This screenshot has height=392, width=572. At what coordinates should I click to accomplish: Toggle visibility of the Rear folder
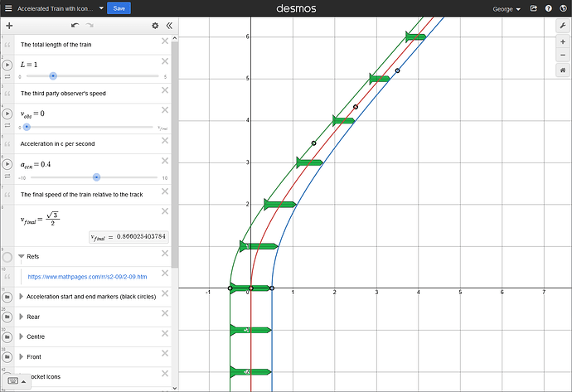click(7, 317)
